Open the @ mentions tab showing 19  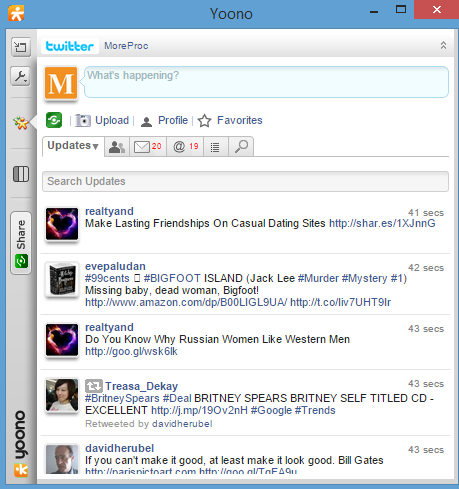185,147
